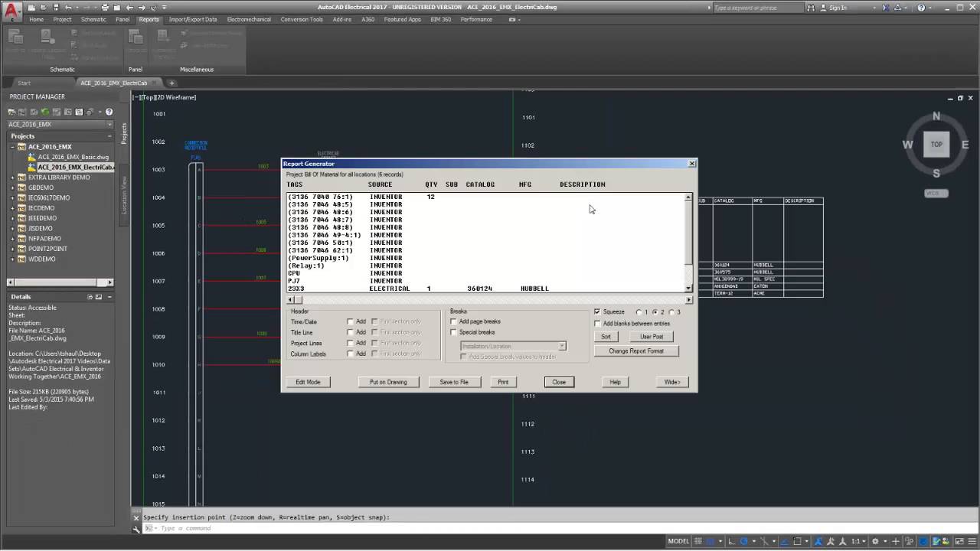This screenshot has width=980, height=551.
Task: Click green Refresh icon in Project Manager toolbar
Action: (x=45, y=112)
